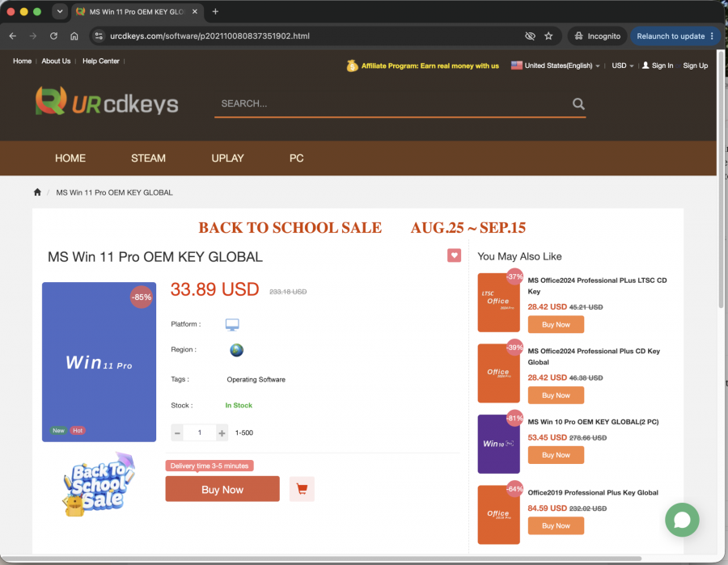Add product to wishlist with heart icon
Viewport: 728px width, 565px height.
pyautogui.click(x=454, y=255)
